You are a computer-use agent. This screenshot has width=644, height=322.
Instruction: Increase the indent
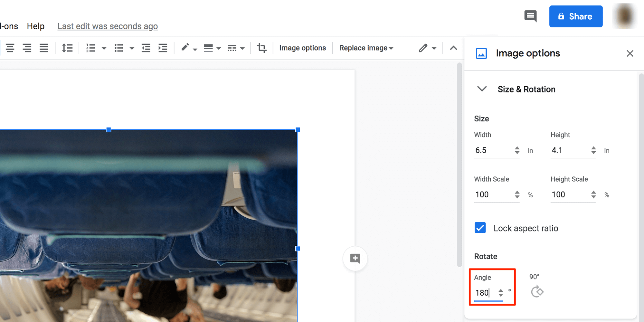(163, 48)
